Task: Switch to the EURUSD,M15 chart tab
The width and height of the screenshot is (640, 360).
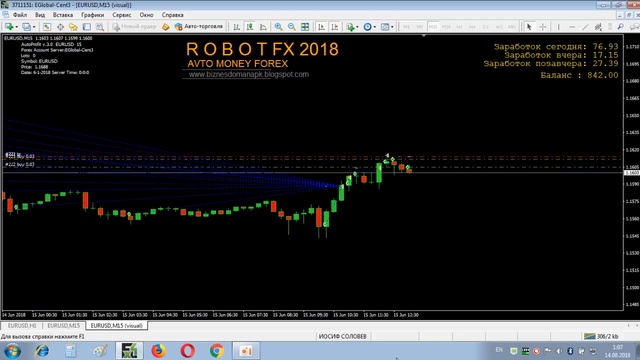Action: [64, 326]
